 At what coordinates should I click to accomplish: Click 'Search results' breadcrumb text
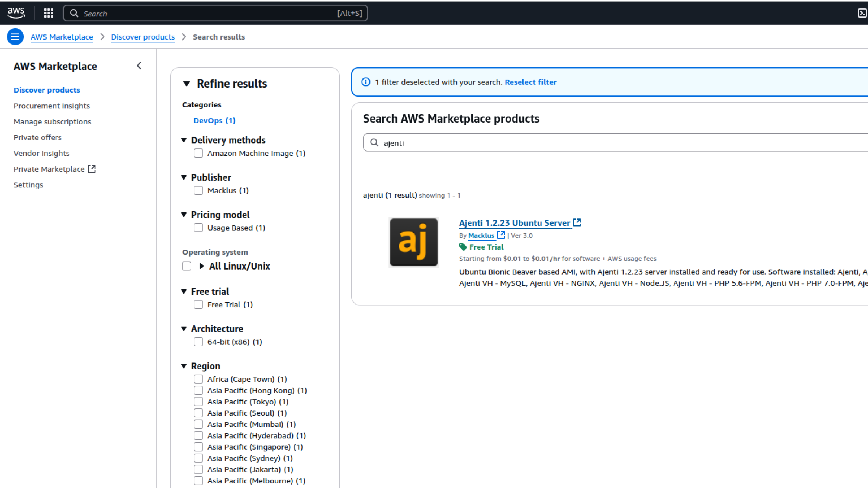click(219, 37)
